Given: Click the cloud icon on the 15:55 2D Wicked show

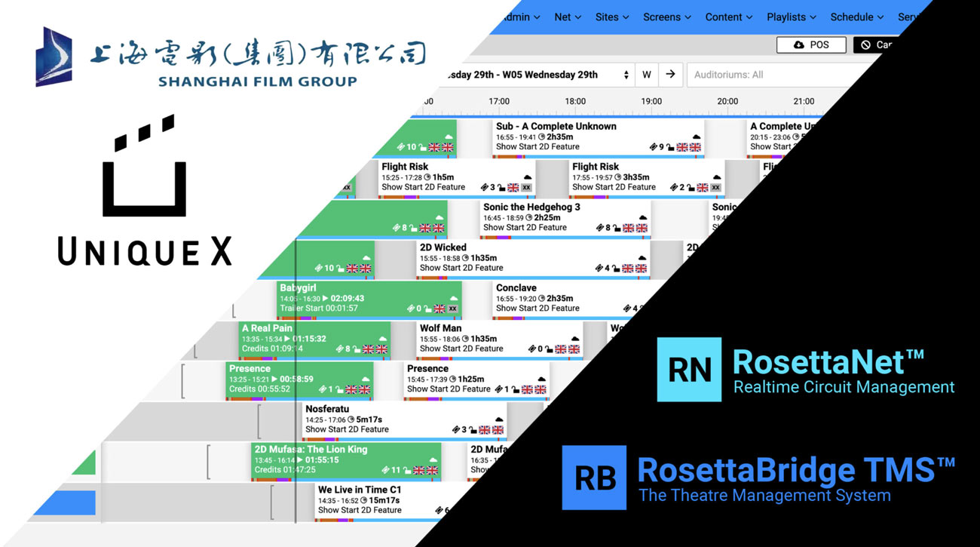Looking at the screenshot, I should [642, 259].
